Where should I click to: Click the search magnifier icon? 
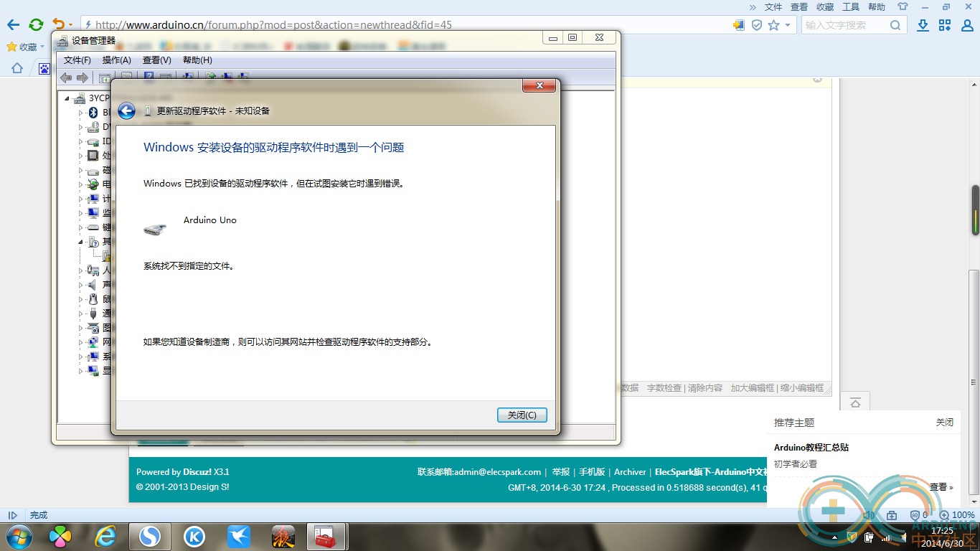tap(895, 25)
